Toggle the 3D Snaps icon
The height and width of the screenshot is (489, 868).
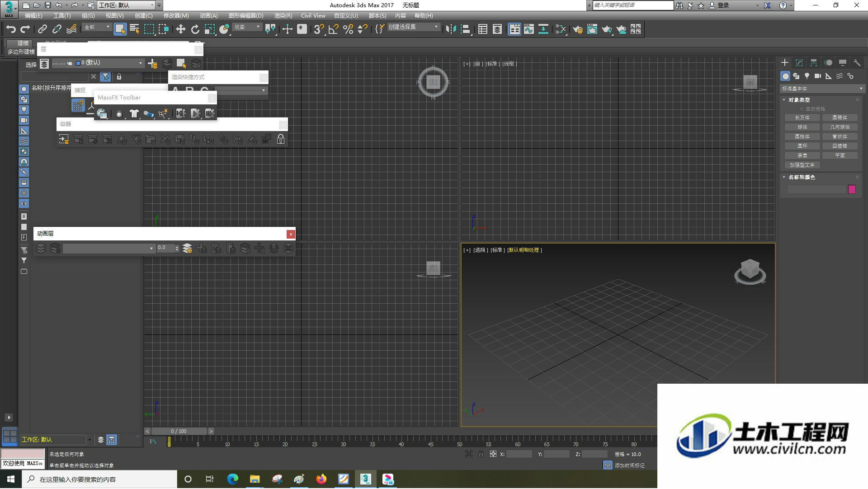click(x=319, y=29)
